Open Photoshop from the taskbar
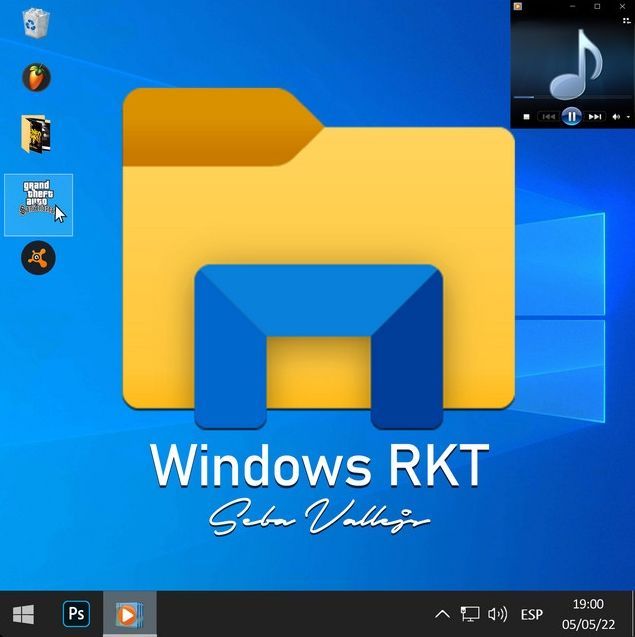The height and width of the screenshot is (637, 635). coord(76,614)
